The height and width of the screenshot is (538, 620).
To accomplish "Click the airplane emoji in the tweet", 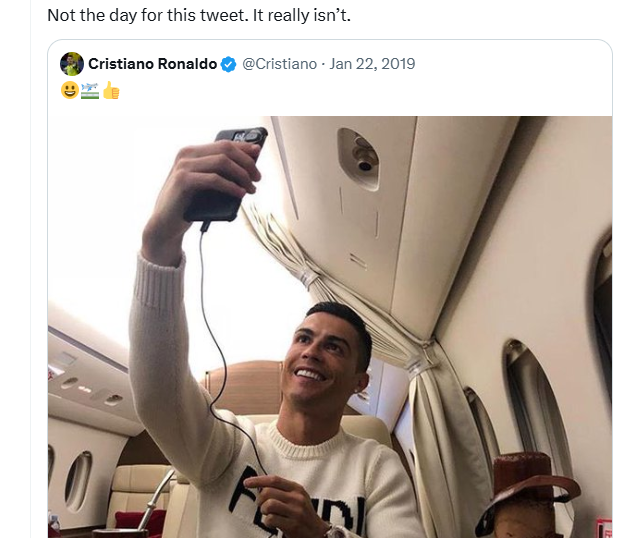I will coord(89,90).
